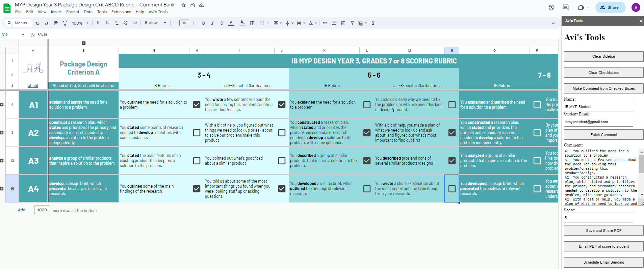Create a filter icon
This screenshot has width=644, height=269.
point(352,23)
